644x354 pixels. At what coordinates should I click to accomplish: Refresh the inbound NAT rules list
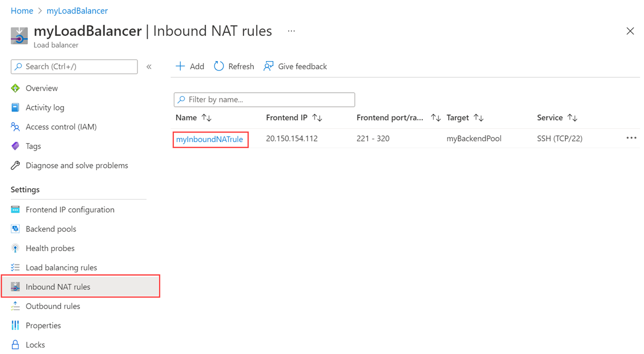[x=234, y=67]
